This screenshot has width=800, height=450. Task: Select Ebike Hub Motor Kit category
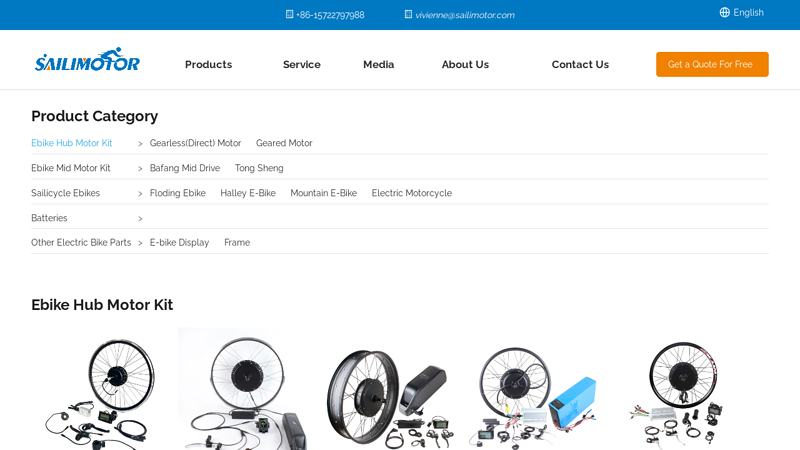[71, 143]
